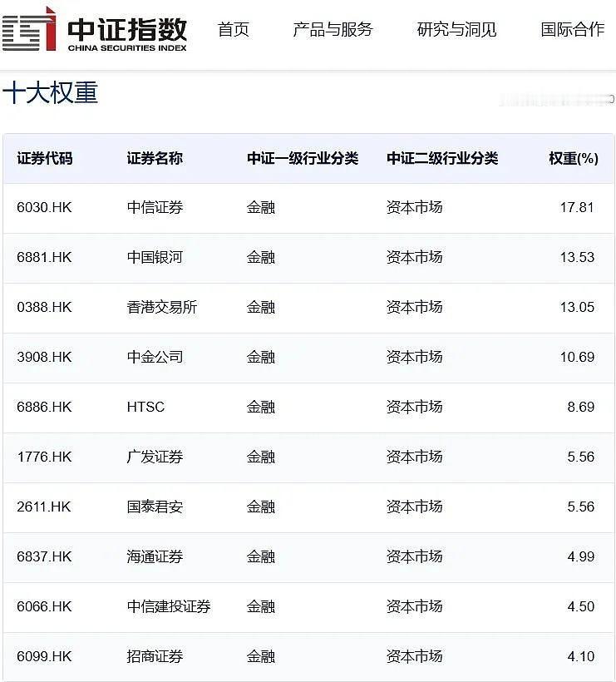This screenshot has height=682, width=616.
Task: Select the 5.56 weight in 广发证券 row
Action: (x=581, y=457)
